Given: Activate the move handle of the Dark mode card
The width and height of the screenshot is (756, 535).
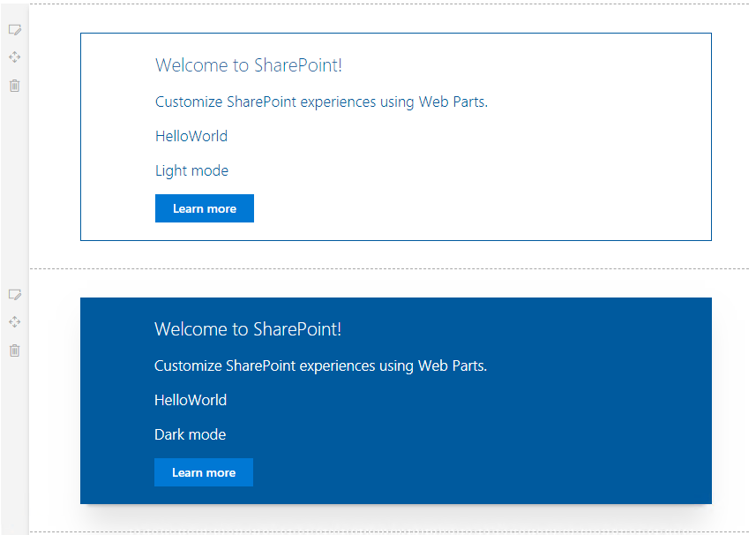Looking at the screenshot, I should pos(14,321).
